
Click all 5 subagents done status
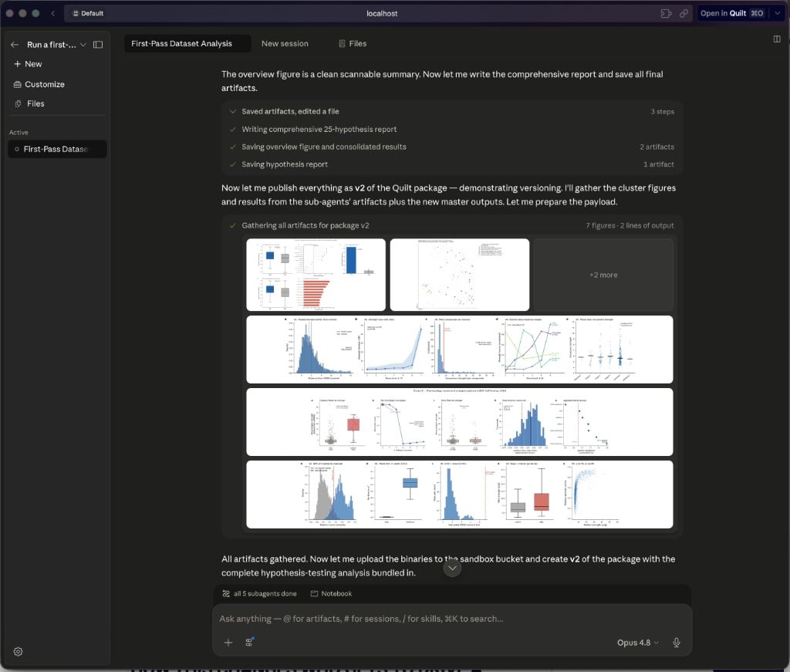click(259, 593)
